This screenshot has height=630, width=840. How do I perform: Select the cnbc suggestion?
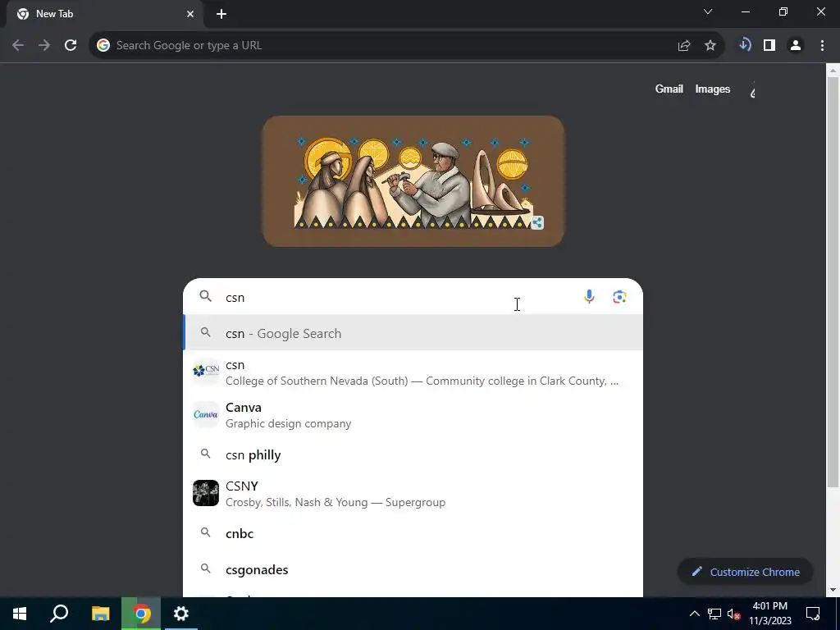tap(413, 533)
